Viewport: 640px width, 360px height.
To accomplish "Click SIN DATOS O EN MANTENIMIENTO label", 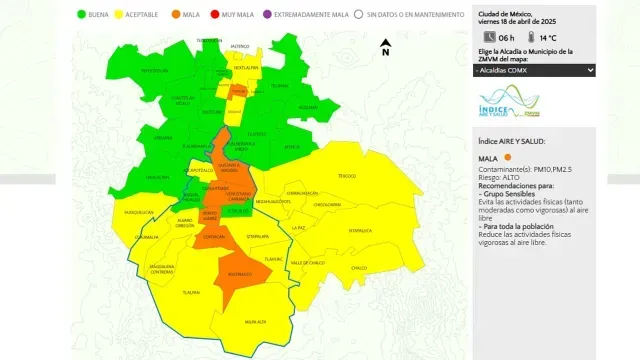I will pos(416,15).
